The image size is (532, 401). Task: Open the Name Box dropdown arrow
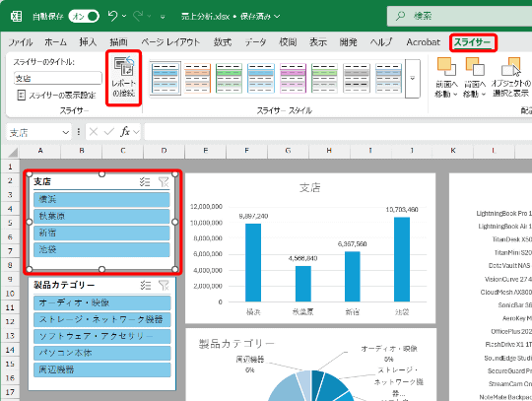(x=66, y=132)
